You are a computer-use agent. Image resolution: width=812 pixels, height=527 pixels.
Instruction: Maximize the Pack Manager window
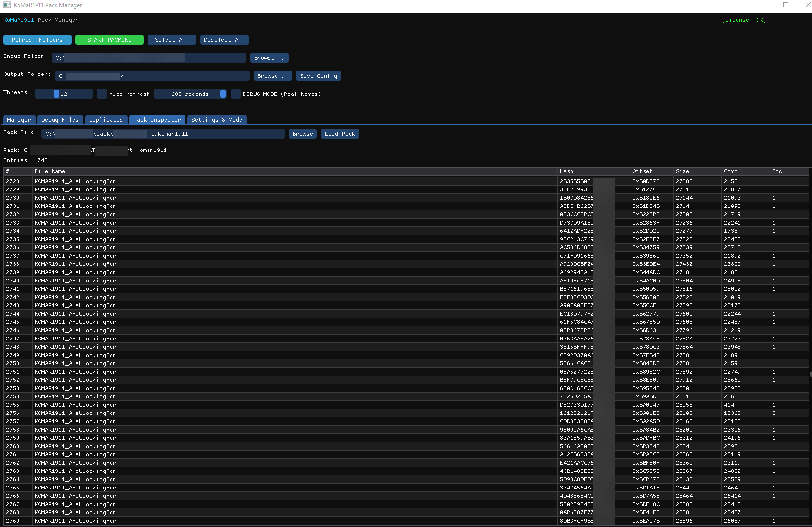click(x=786, y=5)
